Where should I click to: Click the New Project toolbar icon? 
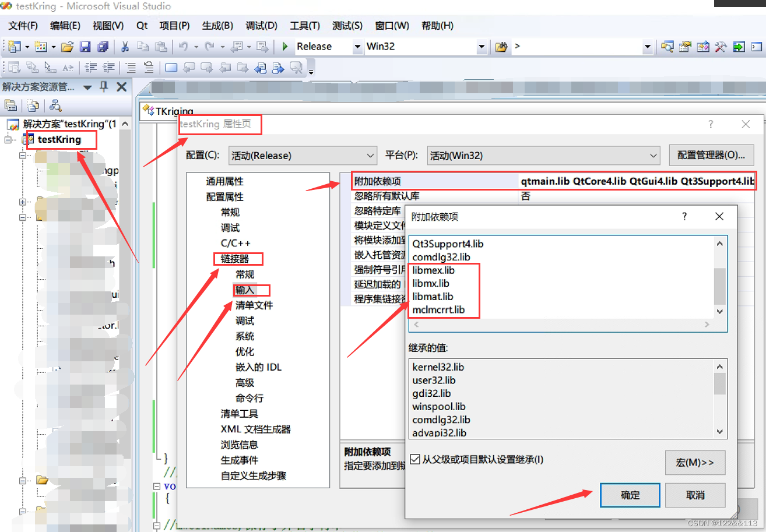point(14,47)
